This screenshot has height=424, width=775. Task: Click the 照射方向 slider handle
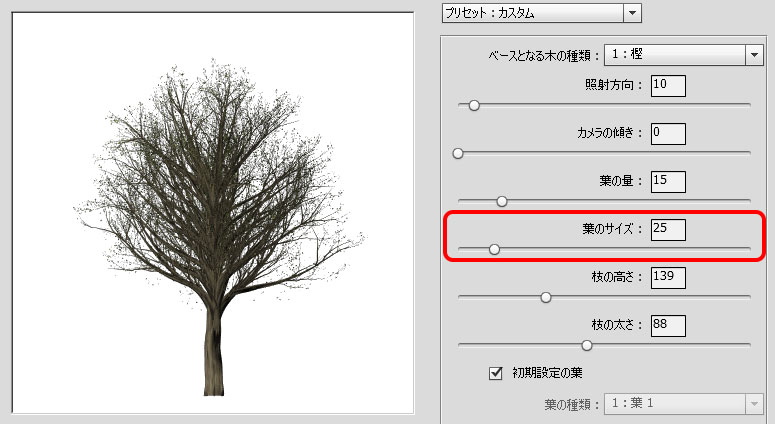(x=474, y=105)
